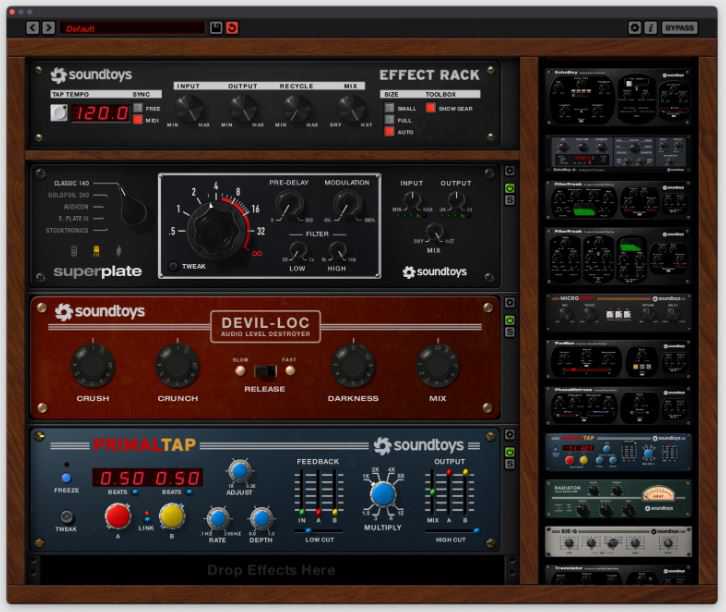Click the red revert preset icon
726x612 pixels.
232,28
